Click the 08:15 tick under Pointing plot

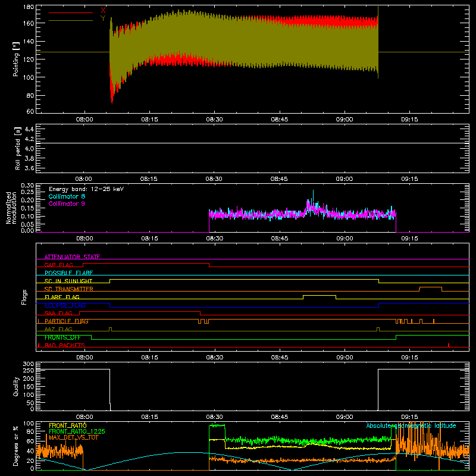click(150, 120)
